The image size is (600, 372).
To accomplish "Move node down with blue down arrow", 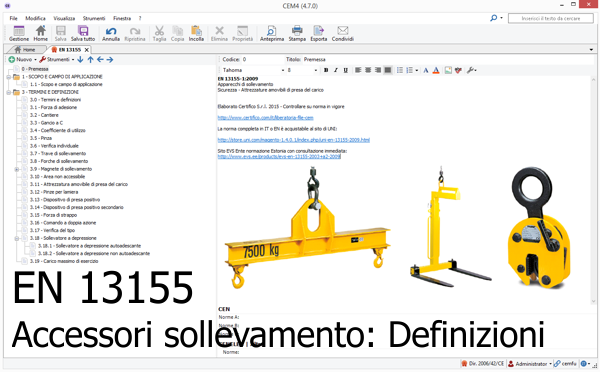I will (x=80, y=59).
